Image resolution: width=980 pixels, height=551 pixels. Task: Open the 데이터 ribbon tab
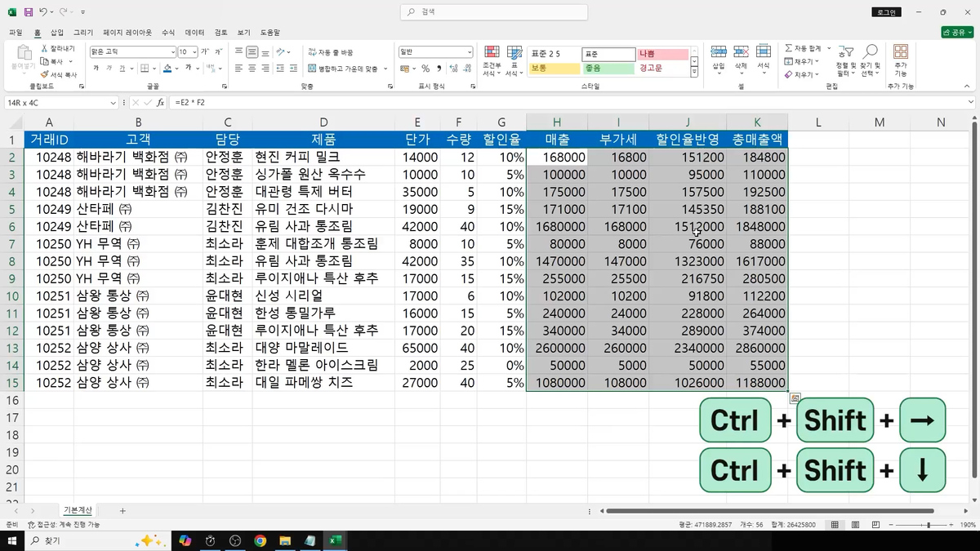point(194,32)
